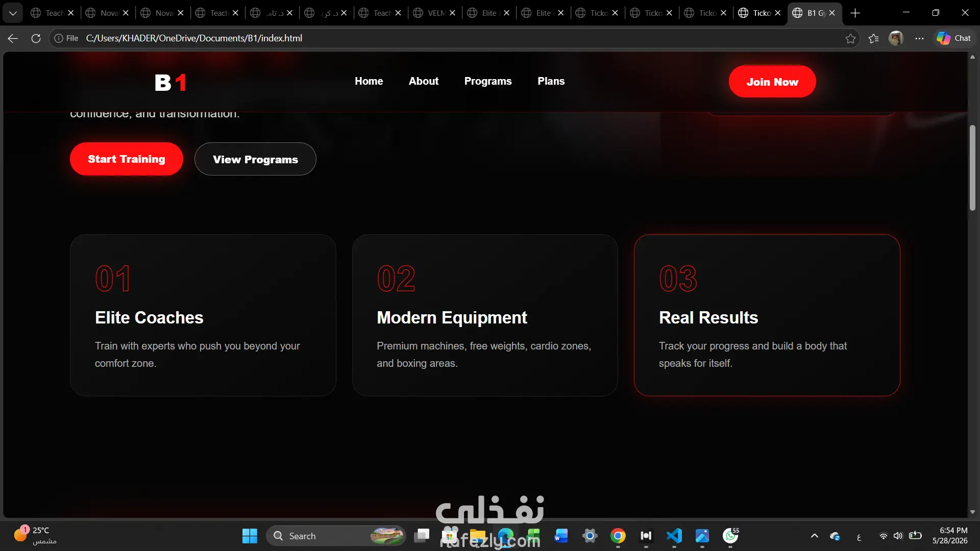Click the Start Training button

[127, 159]
